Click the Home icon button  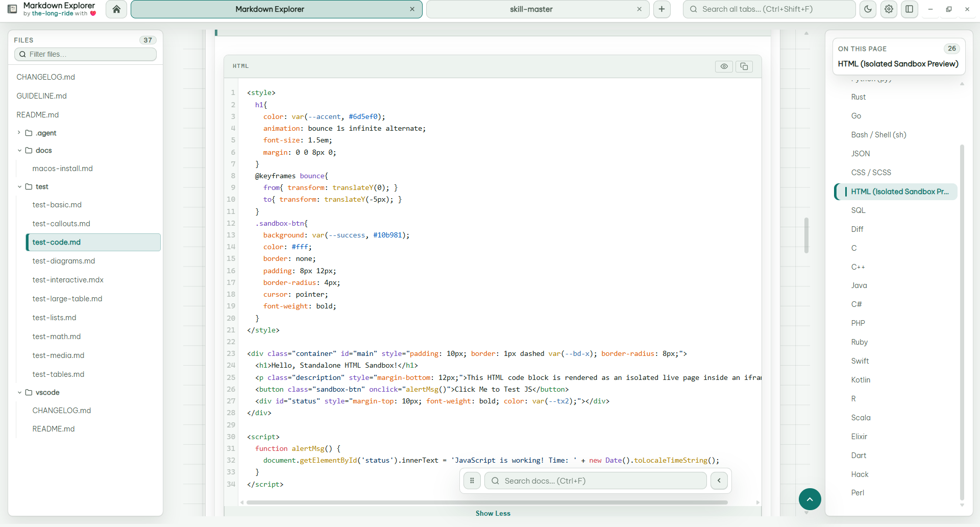[116, 9]
